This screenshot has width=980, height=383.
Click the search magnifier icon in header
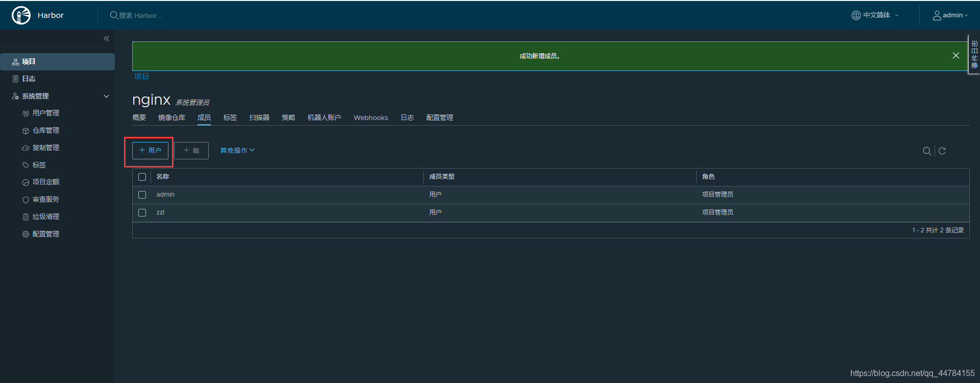[x=114, y=15]
